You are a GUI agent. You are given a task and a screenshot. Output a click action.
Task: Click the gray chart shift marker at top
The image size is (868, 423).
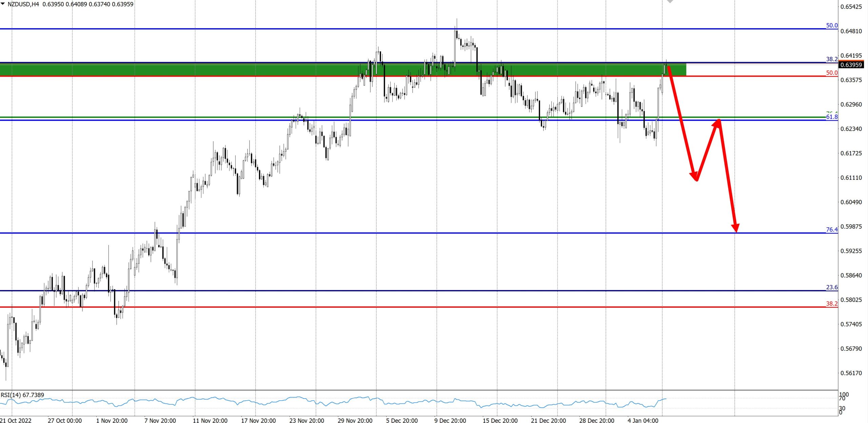[670, 1]
